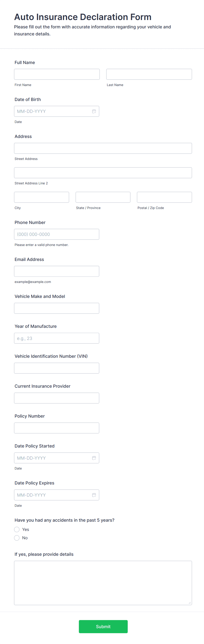This screenshot has height=644, width=204.
Task: Focus the Email Address field
Action: tap(57, 271)
